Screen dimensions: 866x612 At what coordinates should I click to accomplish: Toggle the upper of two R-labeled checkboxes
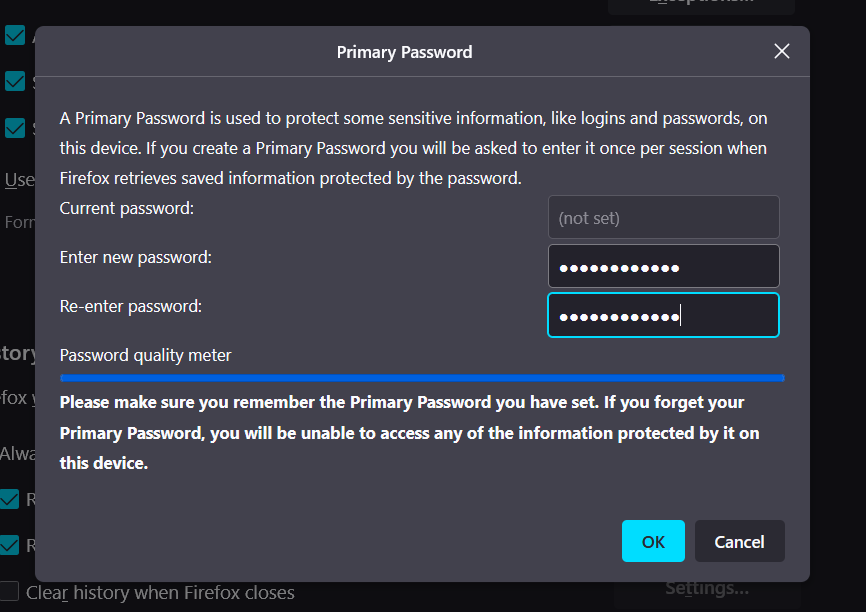point(10,498)
